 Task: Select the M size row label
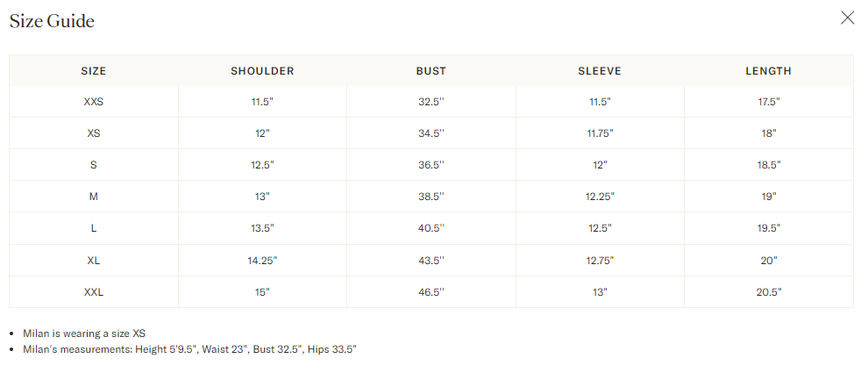[x=94, y=197]
